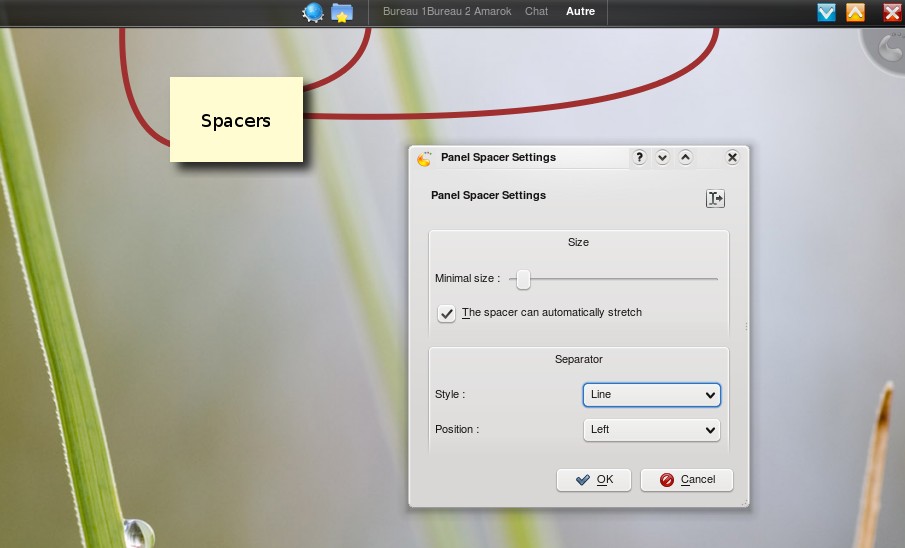Confirm with the OK button

click(594, 480)
